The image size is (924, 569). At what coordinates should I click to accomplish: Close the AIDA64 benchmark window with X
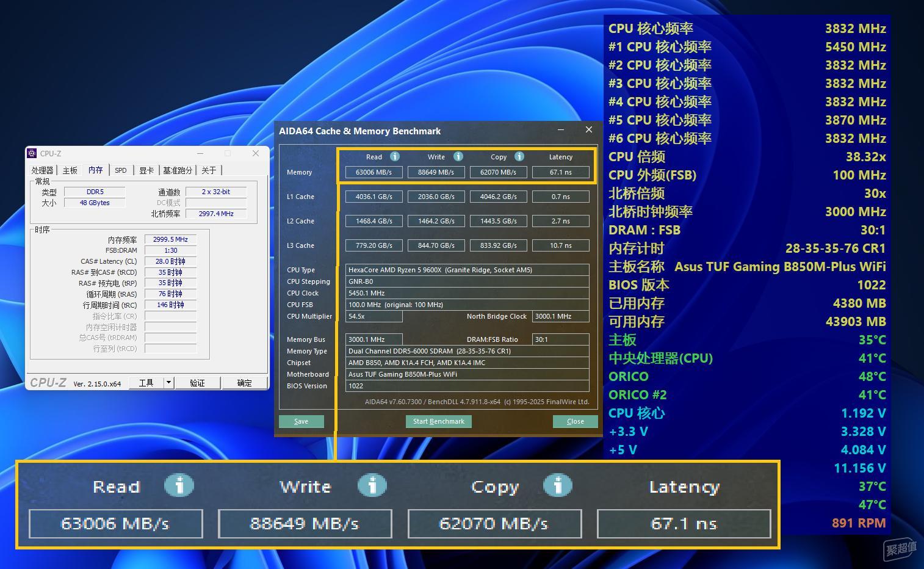click(x=589, y=130)
